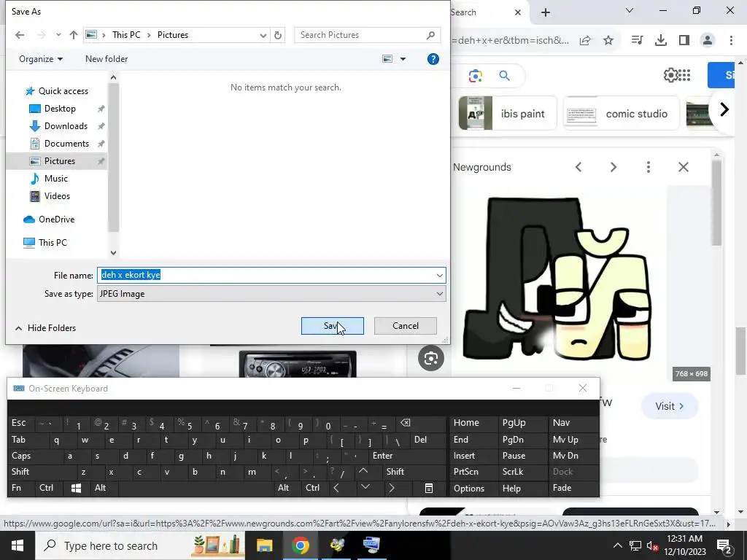Bookmark this page with star icon
Viewport: 747px width, 560px height.
point(608,41)
